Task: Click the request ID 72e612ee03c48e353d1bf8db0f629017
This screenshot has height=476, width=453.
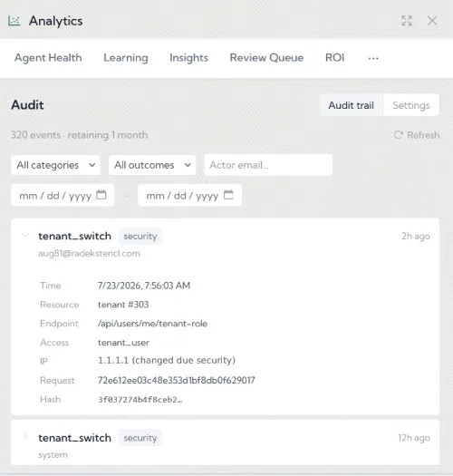Action: click(x=177, y=380)
